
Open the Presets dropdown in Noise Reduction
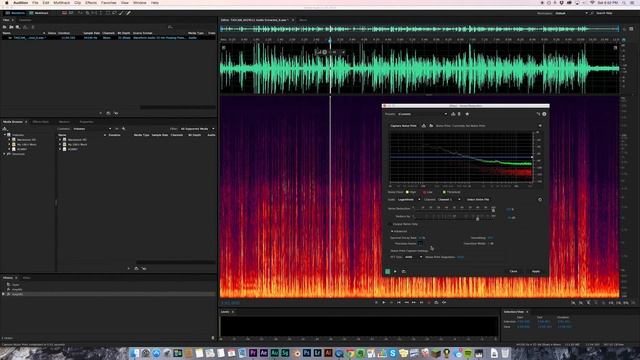click(422, 114)
